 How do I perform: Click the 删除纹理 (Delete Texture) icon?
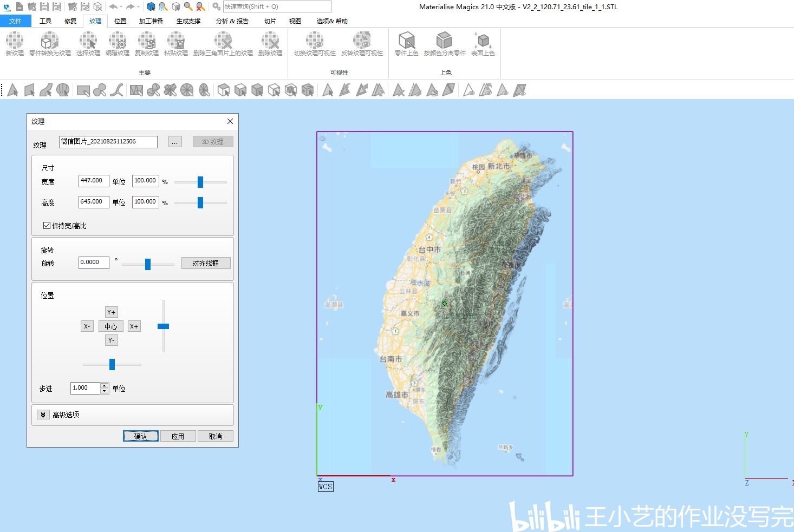[x=270, y=44]
